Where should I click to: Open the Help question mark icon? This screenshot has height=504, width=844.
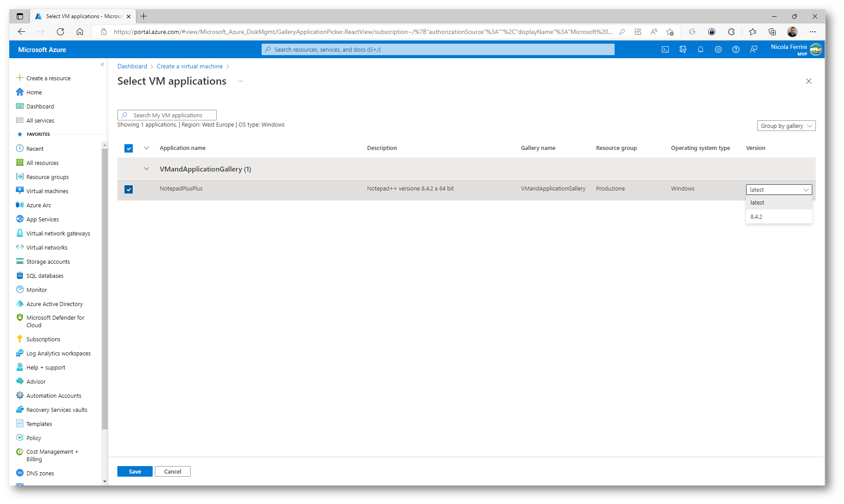[x=736, y=49]
